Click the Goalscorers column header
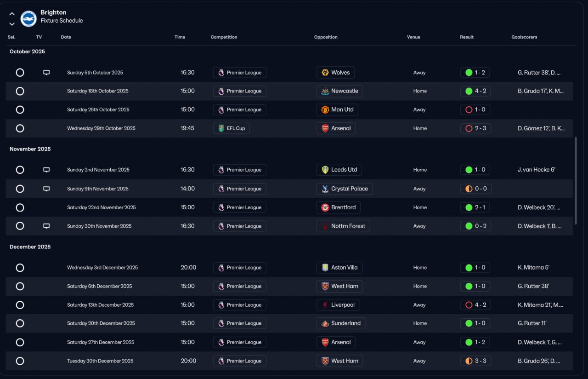588x379 pixels. (x=524, y=37)
